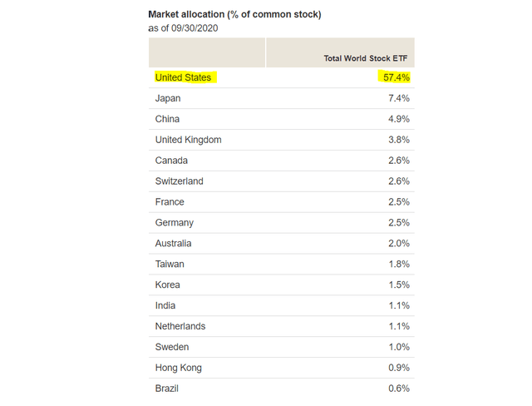The image size is (532, 406).
Task: Select the Germany row label
Action: [x=175, y=223]
